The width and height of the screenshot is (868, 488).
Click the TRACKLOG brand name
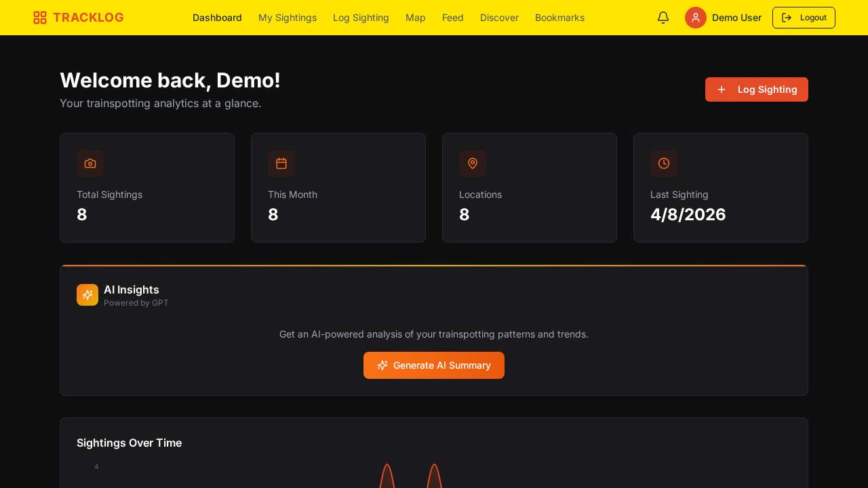coord(88,18)
